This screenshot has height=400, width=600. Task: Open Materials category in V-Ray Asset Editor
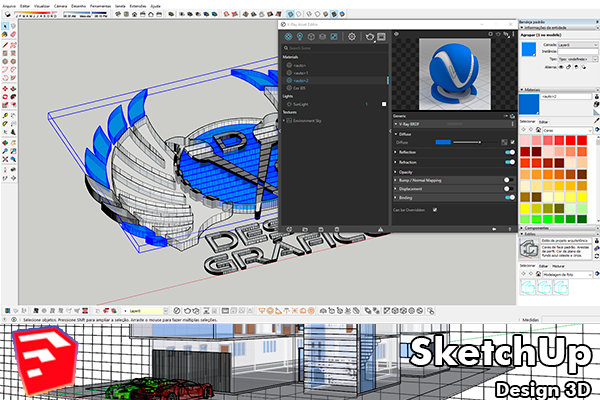click(x=288, y=37)
